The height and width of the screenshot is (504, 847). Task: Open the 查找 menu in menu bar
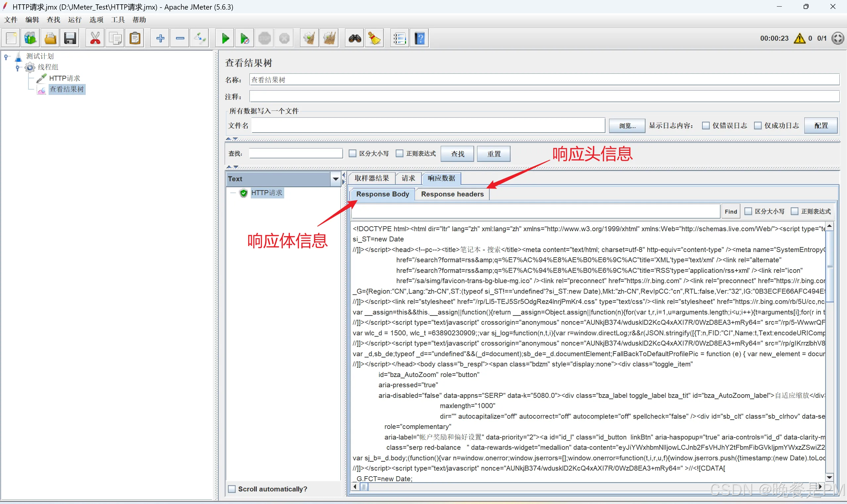point(53,20)
